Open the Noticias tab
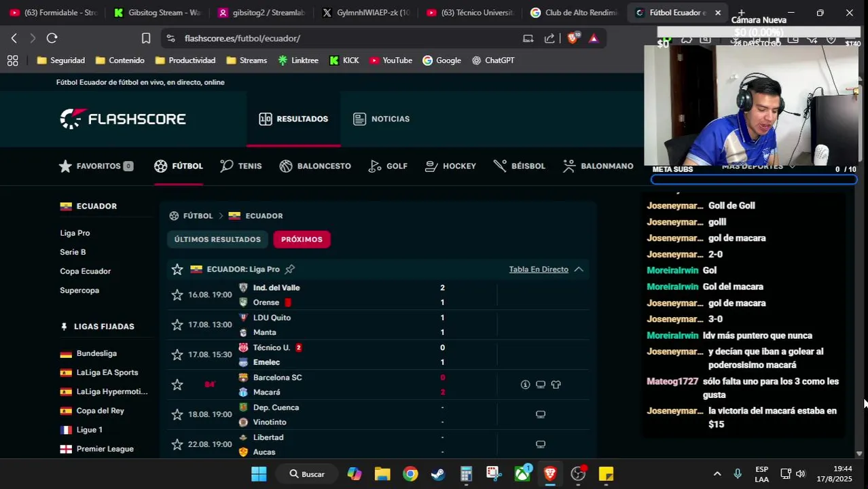Image resolution: width=868 pixels, height=489 pixels. click(381, 119)
